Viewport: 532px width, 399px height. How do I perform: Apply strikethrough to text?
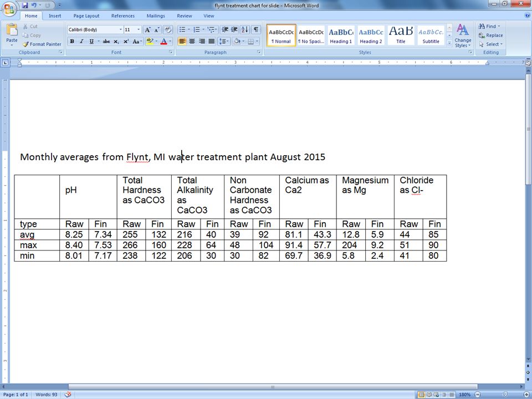click(x=106, y=42)
